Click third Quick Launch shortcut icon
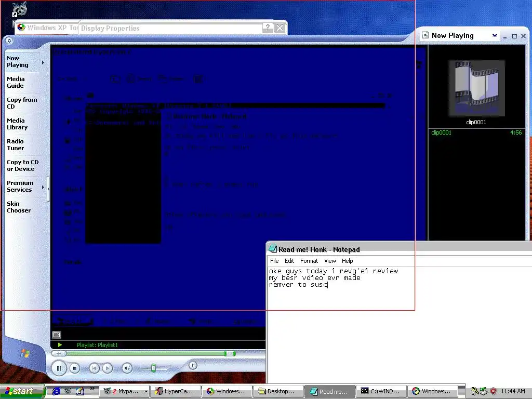This screenshot has height=399, width=532. click(79, 391)
